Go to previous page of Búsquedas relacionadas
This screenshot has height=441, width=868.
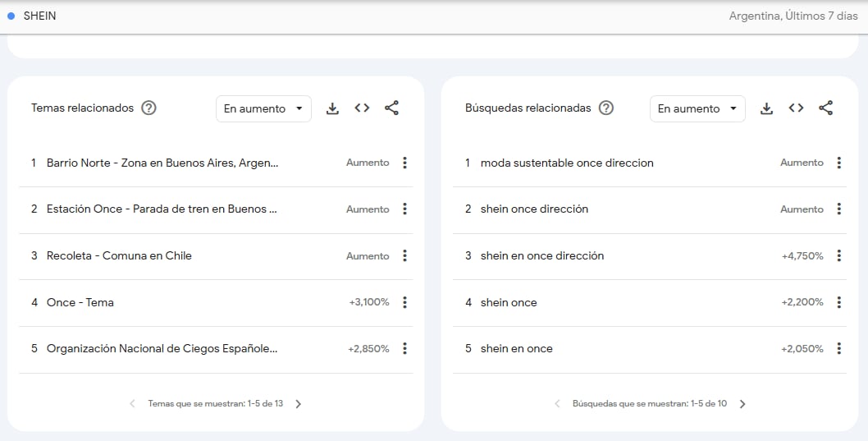click(557, 404)
